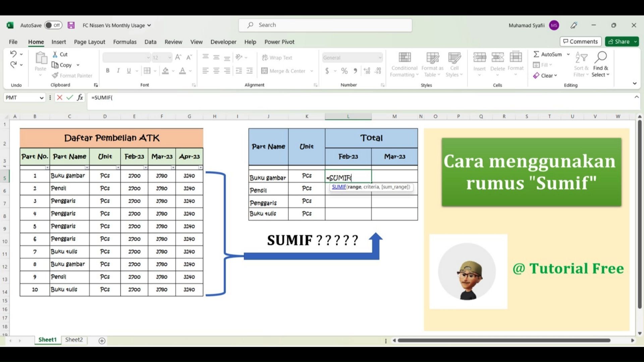Click the Borders icon
644x362 pixels.
(147, 71)
